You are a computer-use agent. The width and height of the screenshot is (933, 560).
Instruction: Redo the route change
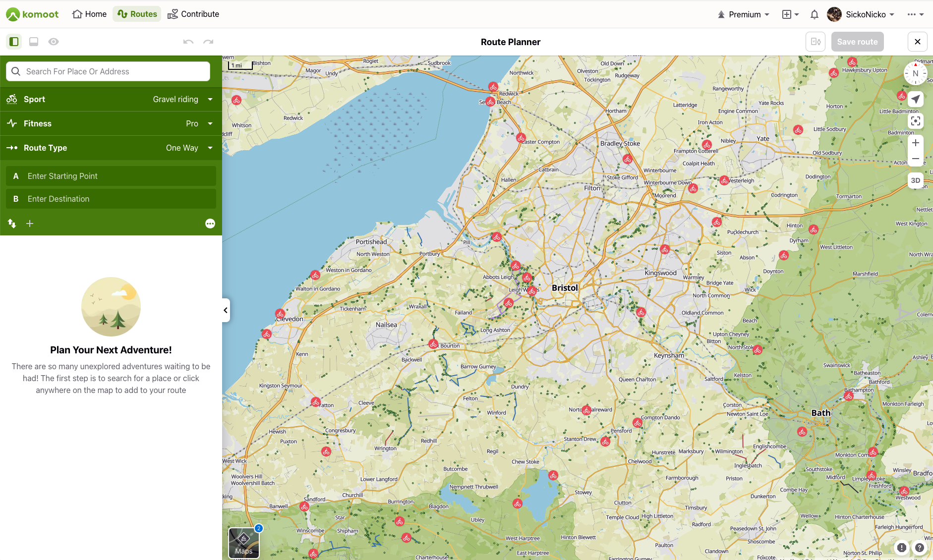click(x=208, y=42)
